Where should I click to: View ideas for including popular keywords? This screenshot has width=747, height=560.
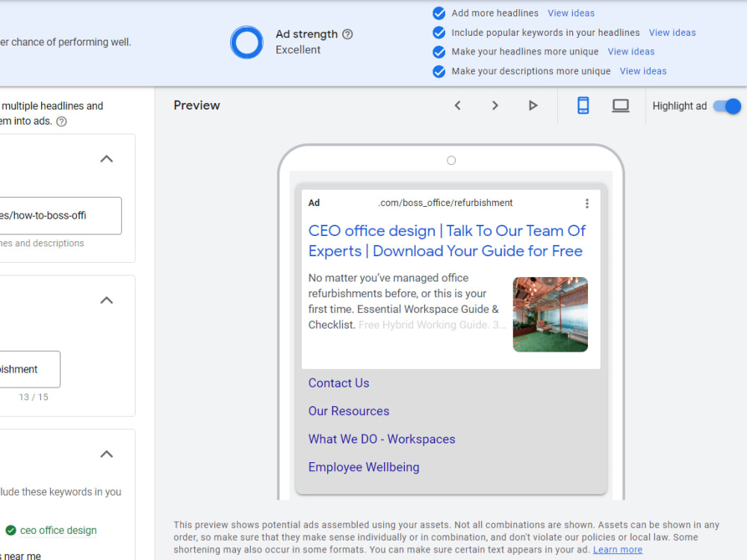point(672,32)
